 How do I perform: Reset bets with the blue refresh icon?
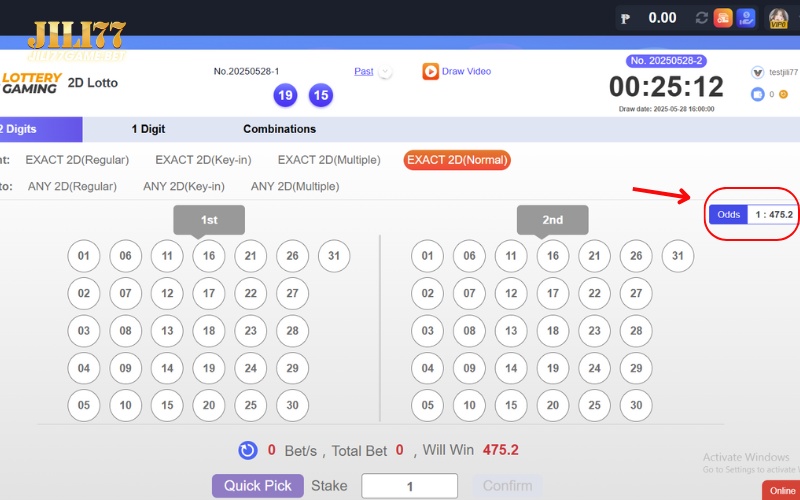coord(248,451)
